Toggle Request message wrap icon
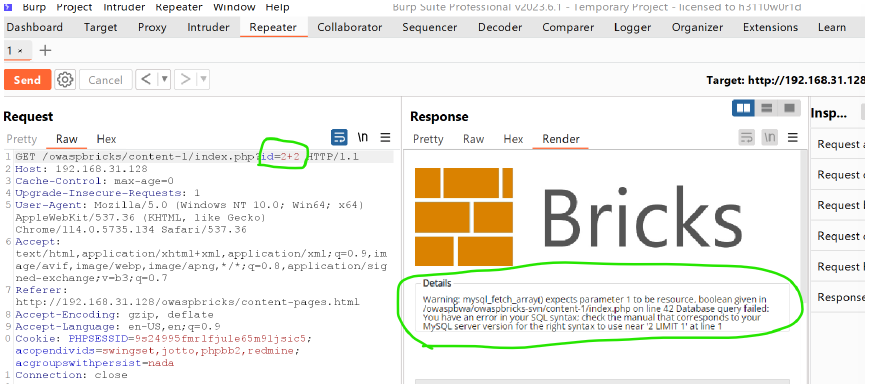This screenshot has height=388, width=869. click(339, 137)
